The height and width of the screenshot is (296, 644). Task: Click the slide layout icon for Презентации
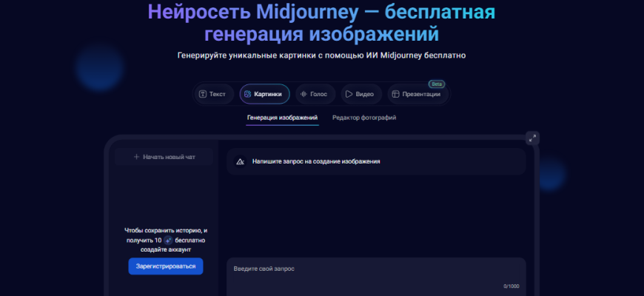click(x=396, y=94)
